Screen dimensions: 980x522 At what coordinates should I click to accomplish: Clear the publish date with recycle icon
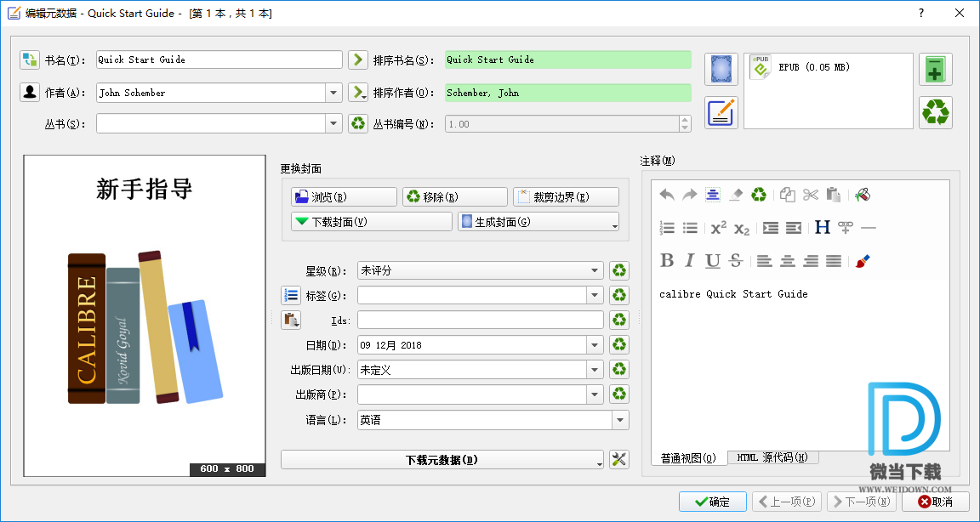tap(618, 370)
